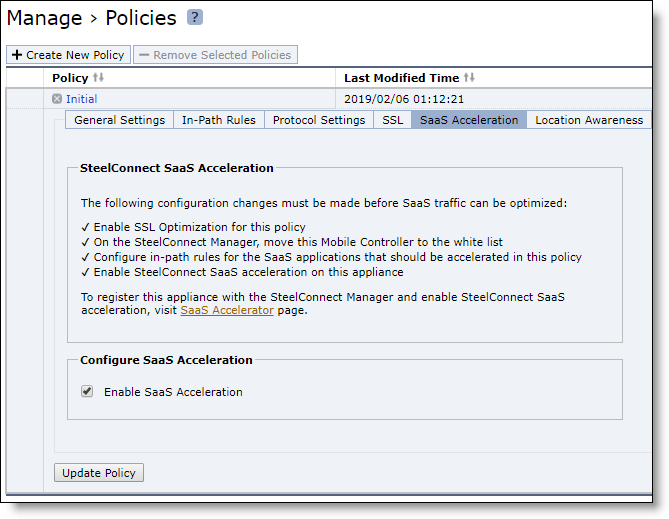Switch to Location Awareness tab

point(589,120)
